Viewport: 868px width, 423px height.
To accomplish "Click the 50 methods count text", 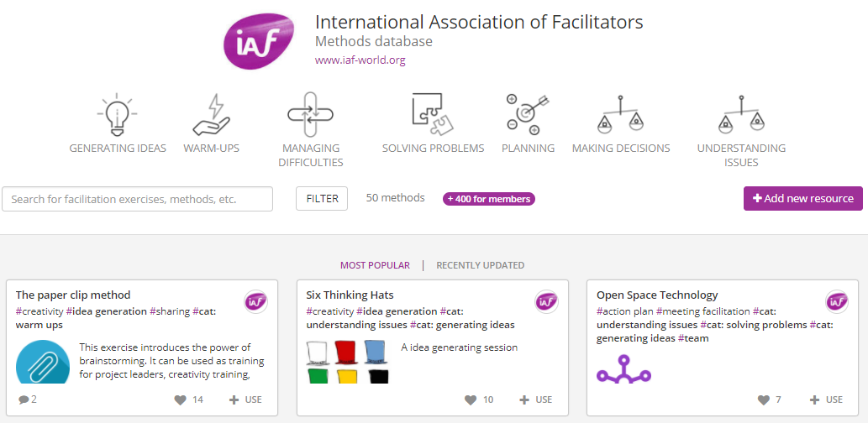I will point(395,197).
